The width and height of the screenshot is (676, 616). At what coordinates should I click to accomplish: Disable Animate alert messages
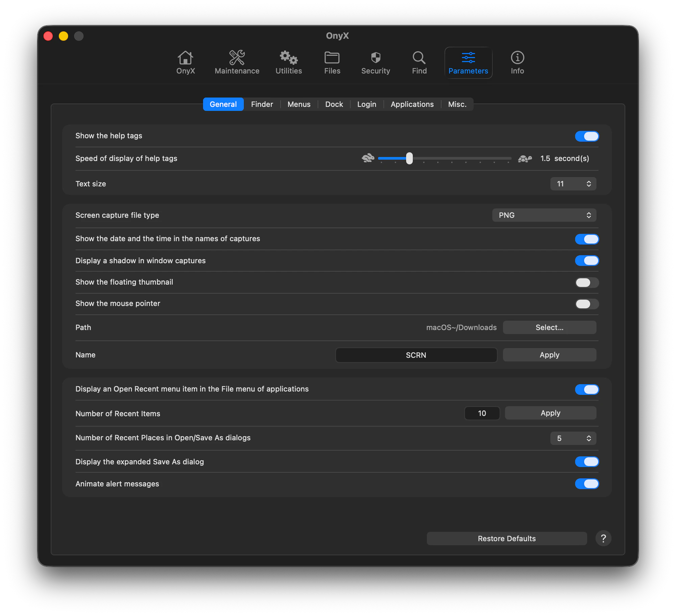tap(587, 484)
